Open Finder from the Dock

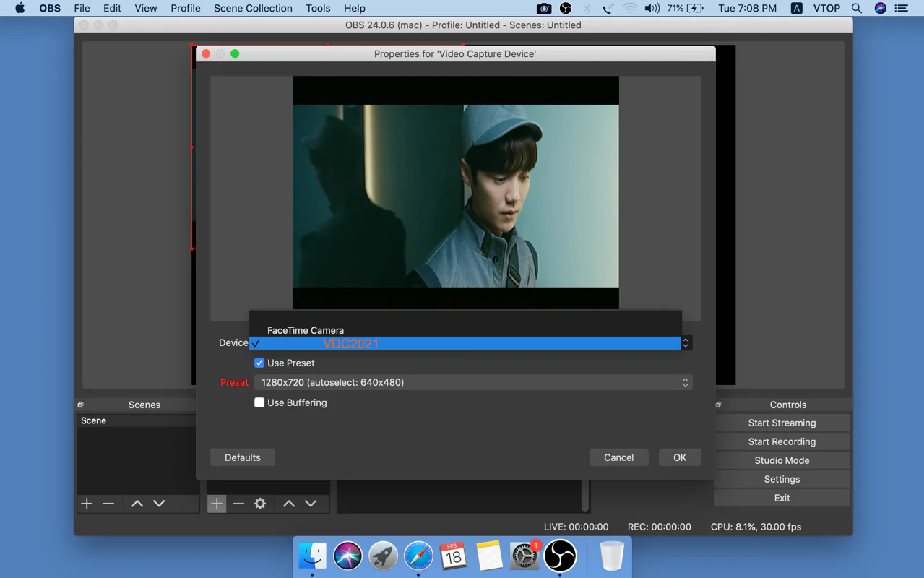[x=312, y=556]
